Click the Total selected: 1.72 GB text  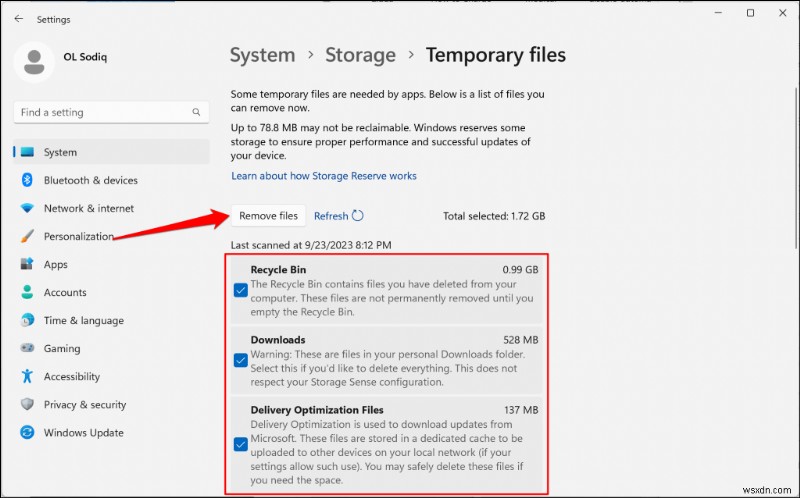coord(494,216)
